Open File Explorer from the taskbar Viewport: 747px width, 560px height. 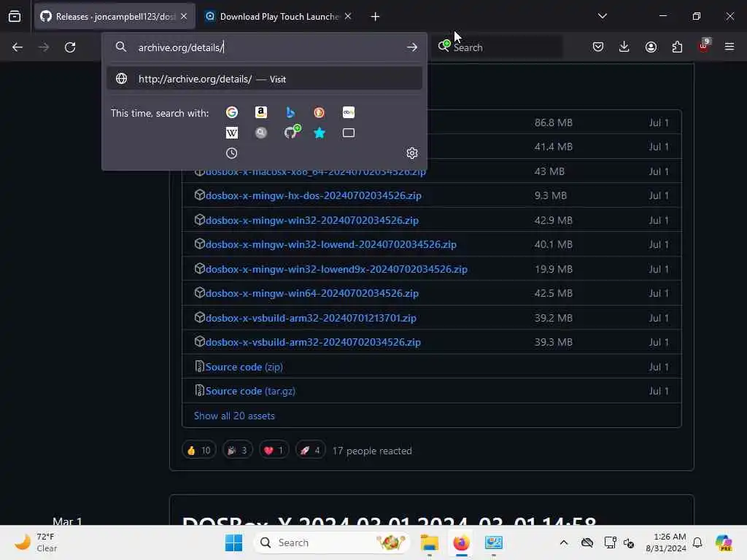tap(429, 542)
